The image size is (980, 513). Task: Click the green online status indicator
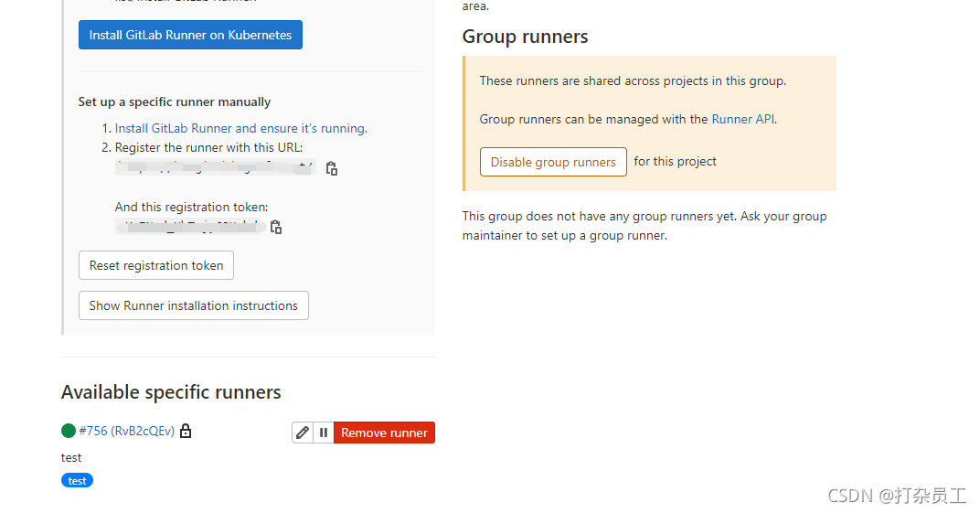pyautogui.click(x=69, y=431)
